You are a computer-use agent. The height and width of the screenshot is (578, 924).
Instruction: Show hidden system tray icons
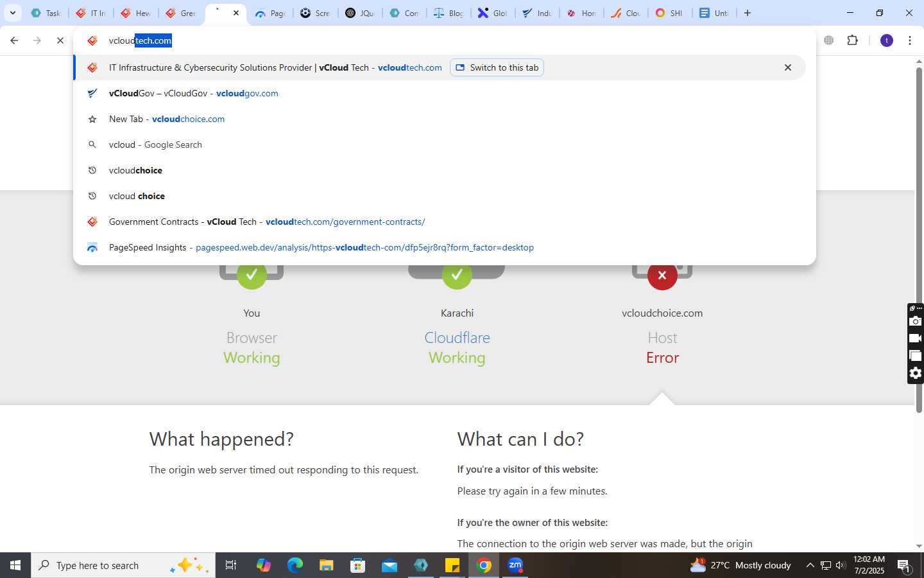(x=810, y=565)
